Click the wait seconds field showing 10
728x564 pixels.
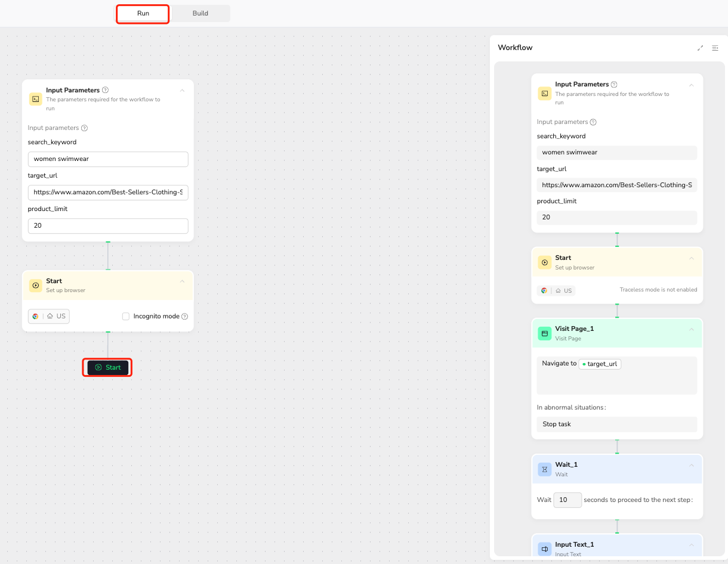567,500
